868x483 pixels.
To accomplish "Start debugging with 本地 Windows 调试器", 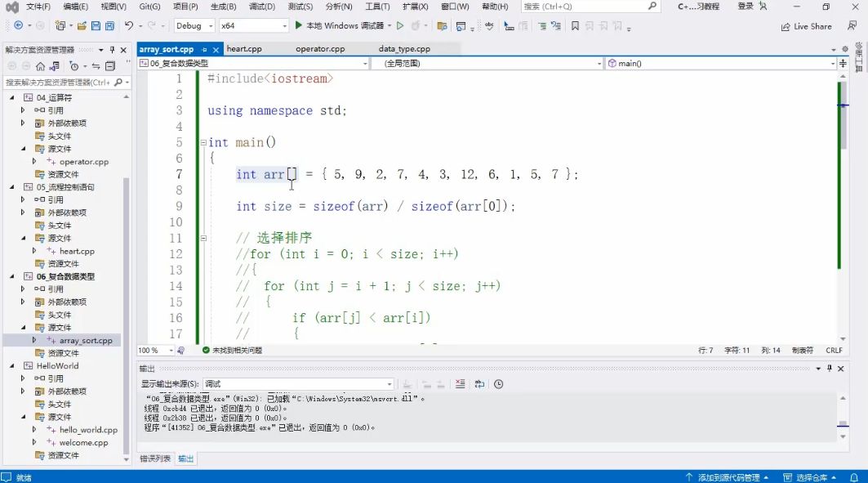I will [x=340, y=25].
